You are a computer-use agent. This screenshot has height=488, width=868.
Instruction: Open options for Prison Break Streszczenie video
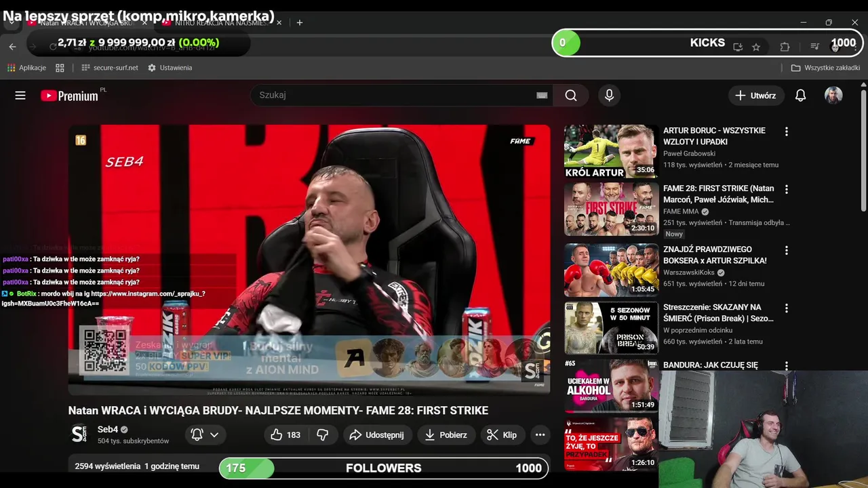(786, 308)
